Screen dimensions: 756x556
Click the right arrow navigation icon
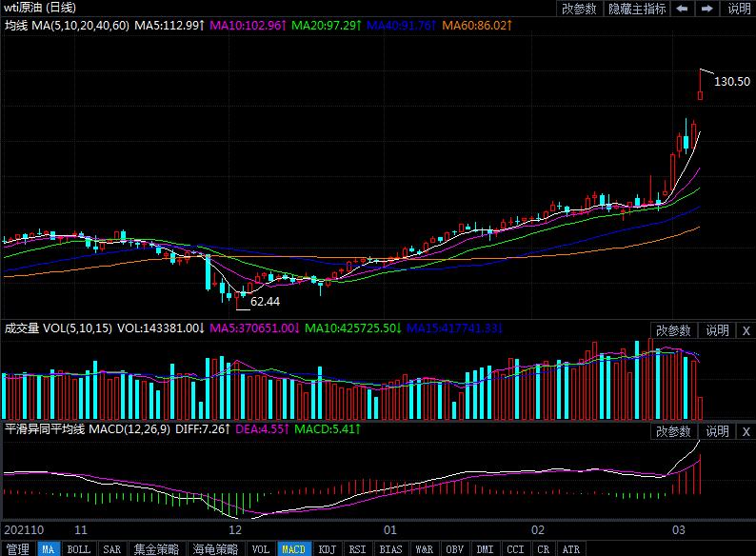(x=706, y=9)
